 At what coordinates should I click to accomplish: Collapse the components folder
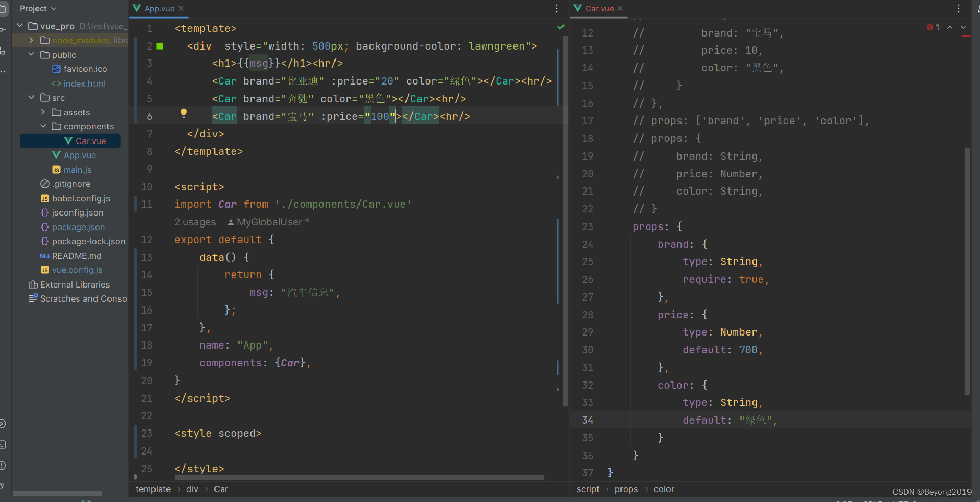[43, 126]
